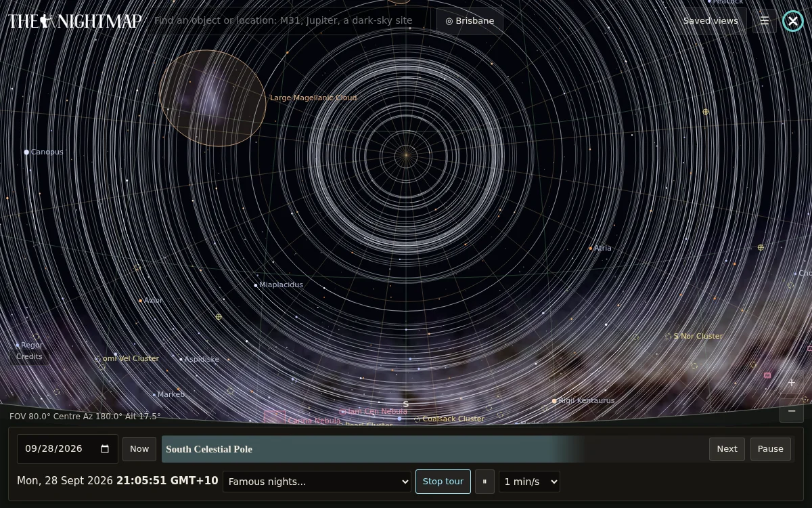Select the Markeb star marker
812x508 pixels.
(x=154, y=395)
